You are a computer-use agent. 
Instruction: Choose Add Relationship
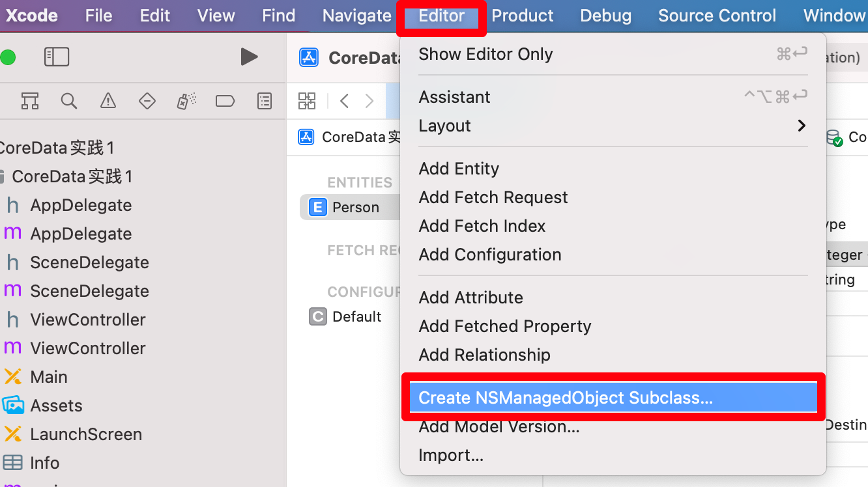click(x=613, y=355)
